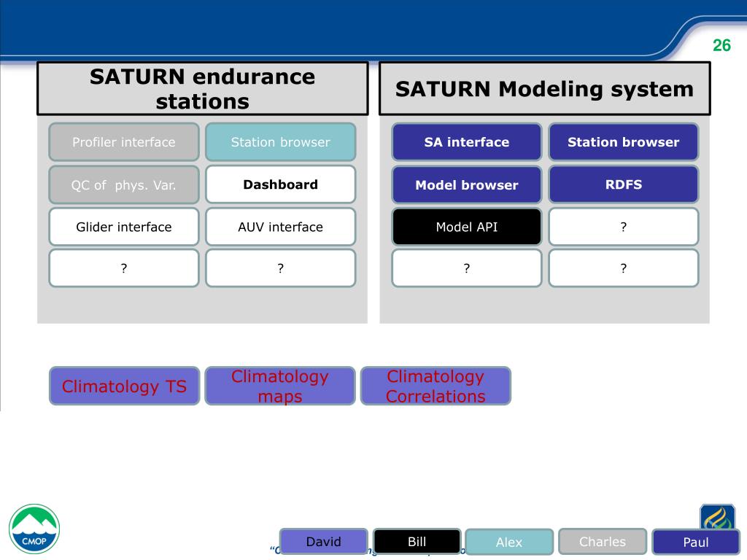747x560 pixels.
Task: Choose the AUV interface box
Action: (x=281, y=227)
